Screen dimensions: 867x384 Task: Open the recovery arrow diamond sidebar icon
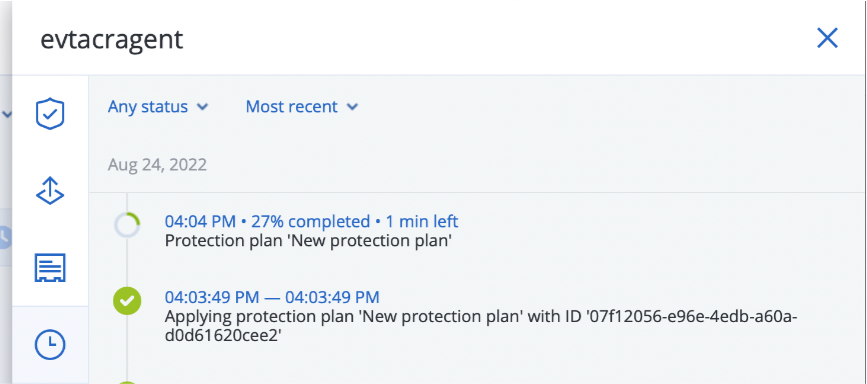[x=50, y=191]
